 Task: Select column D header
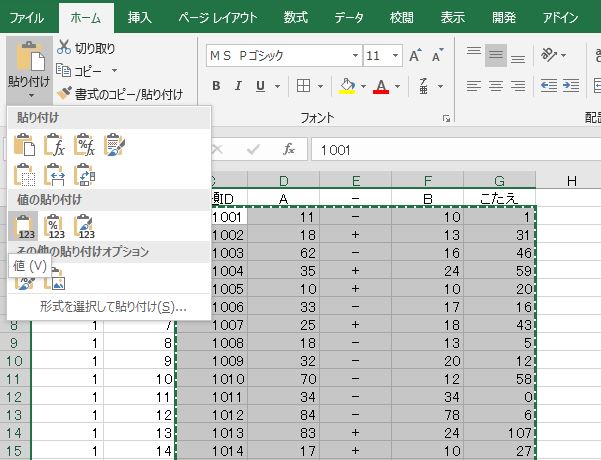tap(284, 180)
